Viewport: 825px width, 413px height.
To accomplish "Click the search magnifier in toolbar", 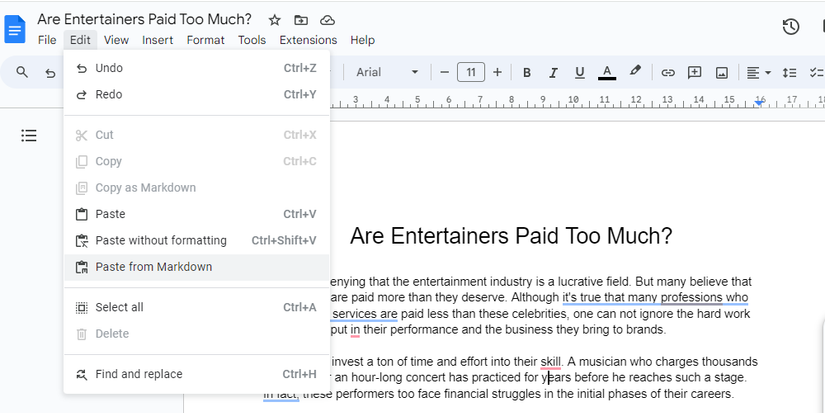I will click(22, 72).
